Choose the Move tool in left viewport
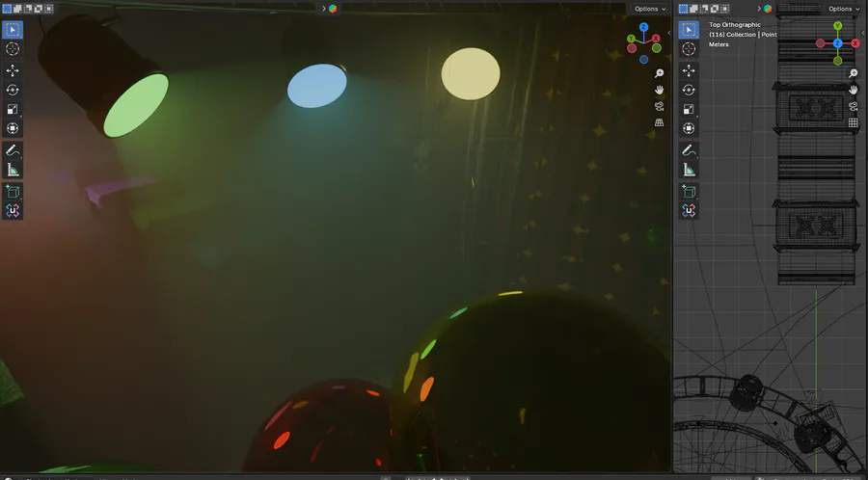This screenshot has width=868, height=480. [x=13, y=70]
